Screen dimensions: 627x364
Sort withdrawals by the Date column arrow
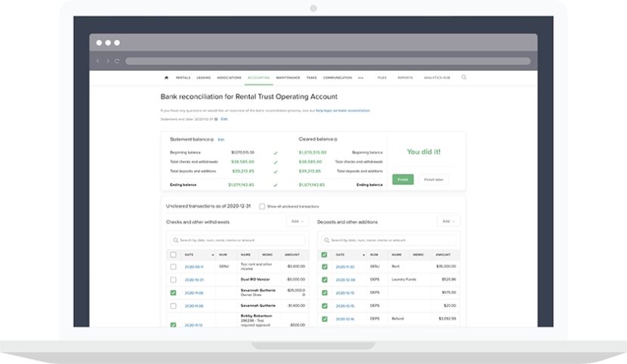point(212,255)
